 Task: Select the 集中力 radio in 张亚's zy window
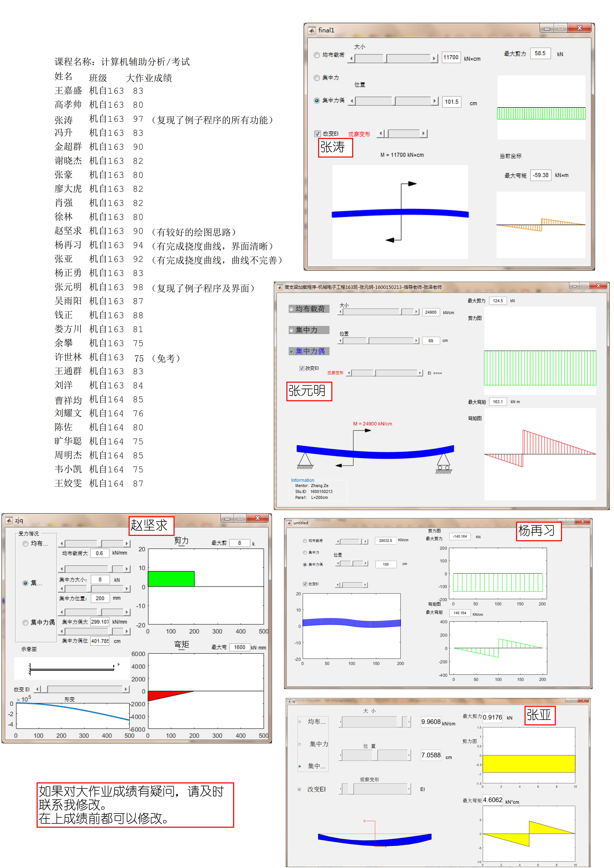pyautogui.click(x=300, y=744)
